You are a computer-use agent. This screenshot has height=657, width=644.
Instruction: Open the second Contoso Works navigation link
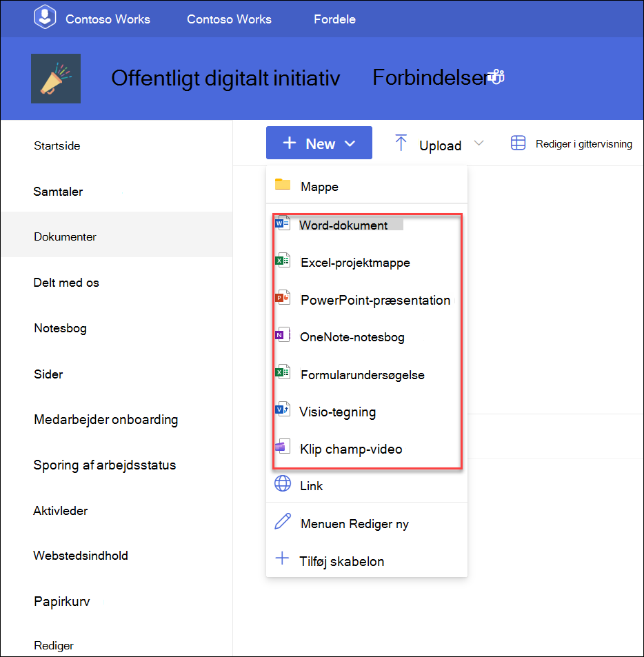pos(229,19)
